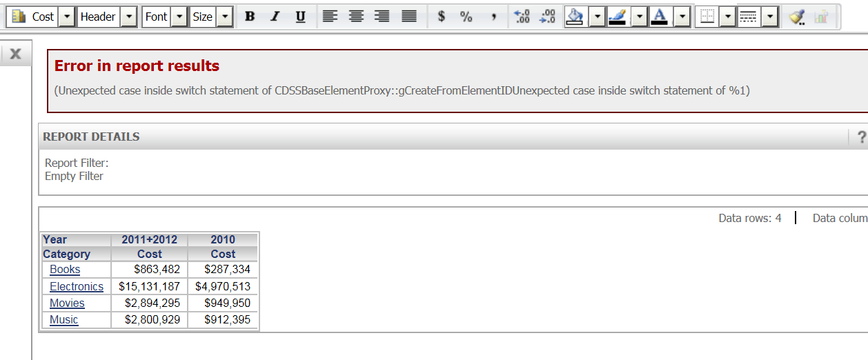This screenshot has height=360, width=868.
Task: Apply justify alignment
Action: tap(409, 17)
